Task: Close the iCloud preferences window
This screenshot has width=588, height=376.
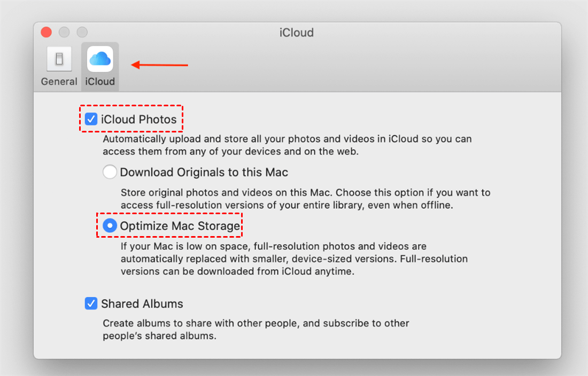Action: point(47,32)
